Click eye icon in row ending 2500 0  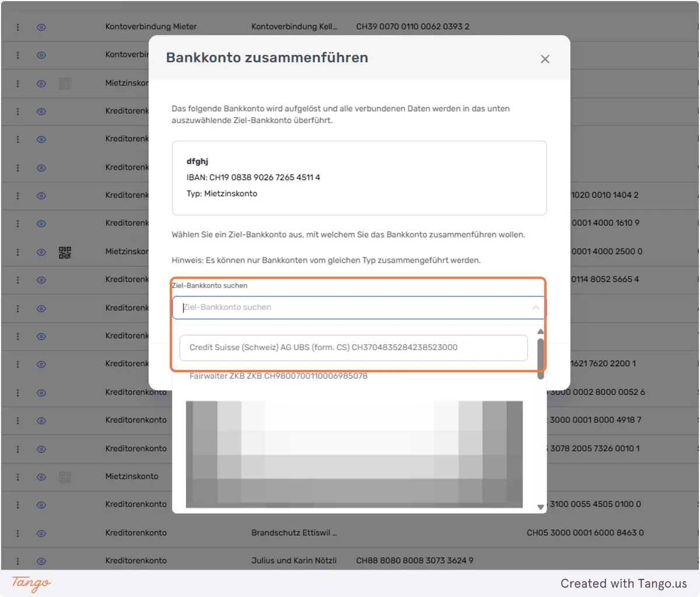pos(41,252)
